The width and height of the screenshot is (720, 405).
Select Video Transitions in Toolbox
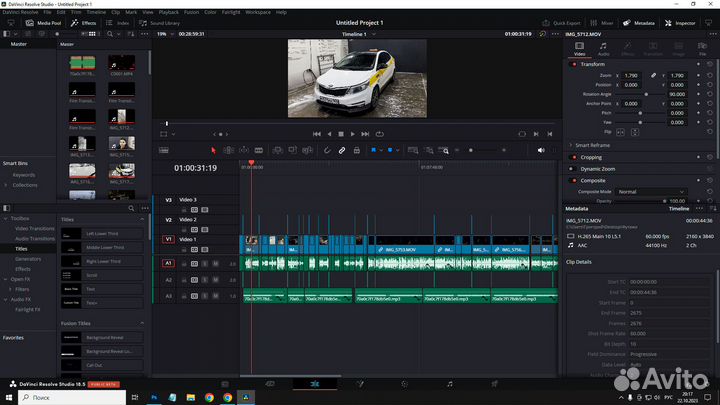click(34, 228)
